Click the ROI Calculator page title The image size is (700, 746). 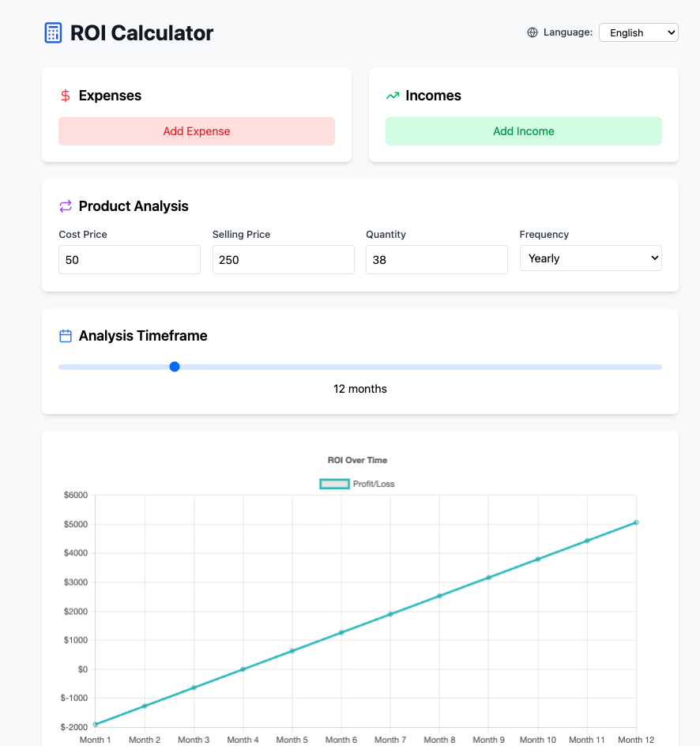point(141,32)
